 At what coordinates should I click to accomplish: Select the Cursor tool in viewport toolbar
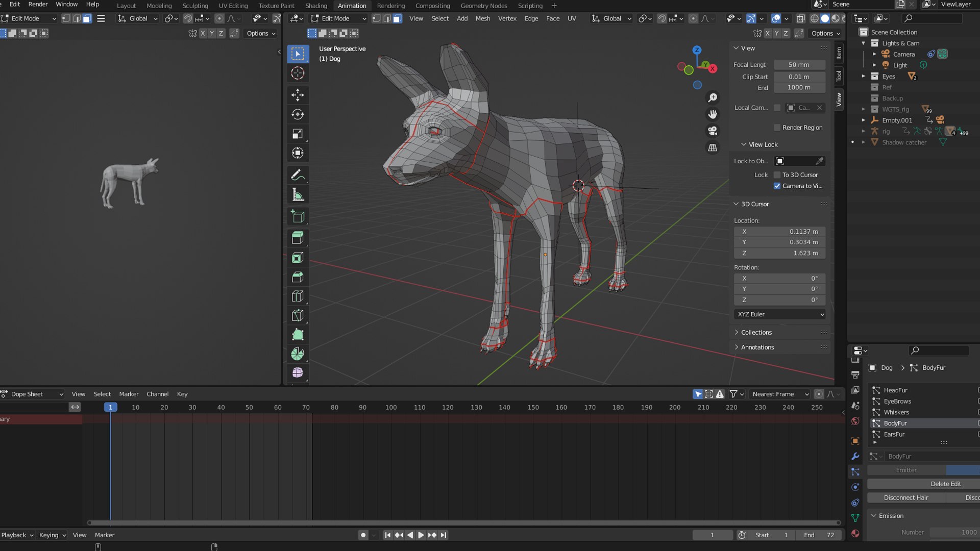coord(298,73)
